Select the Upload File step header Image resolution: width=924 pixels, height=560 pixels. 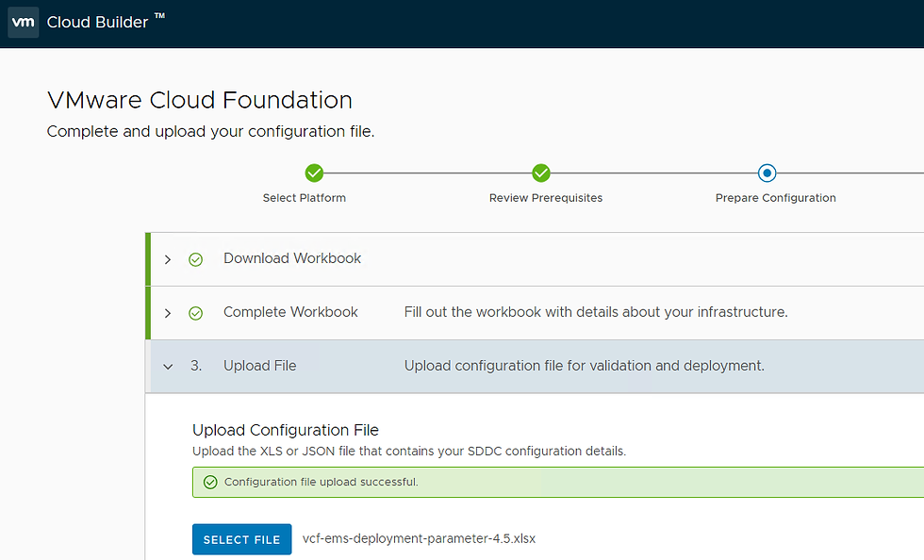point(259,366)
